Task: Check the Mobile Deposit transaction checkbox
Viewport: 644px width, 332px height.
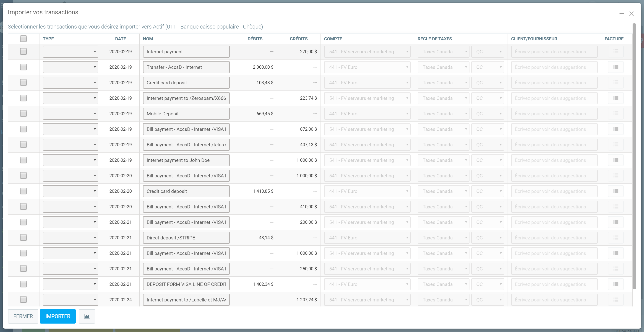Action: 23,113
